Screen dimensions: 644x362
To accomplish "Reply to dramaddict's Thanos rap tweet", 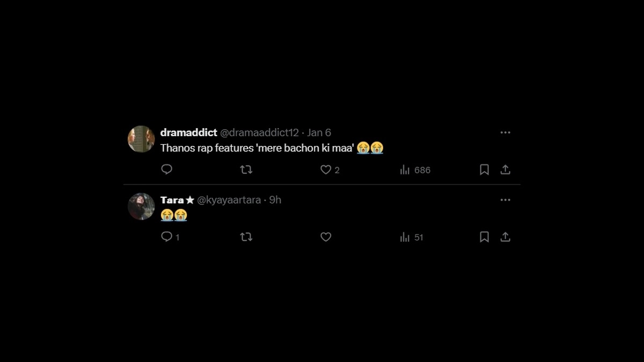I will pos(167,169).
